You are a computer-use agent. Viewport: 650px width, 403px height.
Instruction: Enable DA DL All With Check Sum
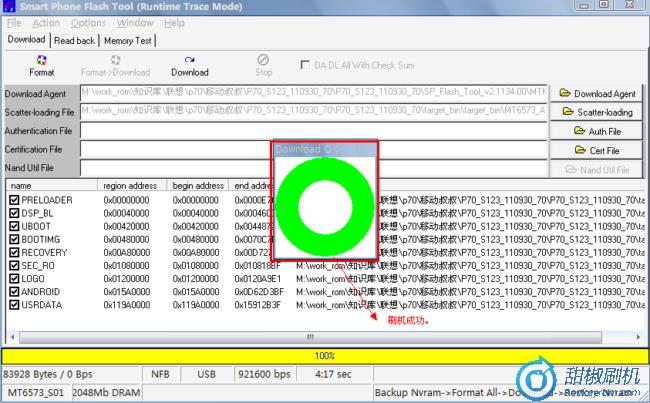[x=306, y=65]
